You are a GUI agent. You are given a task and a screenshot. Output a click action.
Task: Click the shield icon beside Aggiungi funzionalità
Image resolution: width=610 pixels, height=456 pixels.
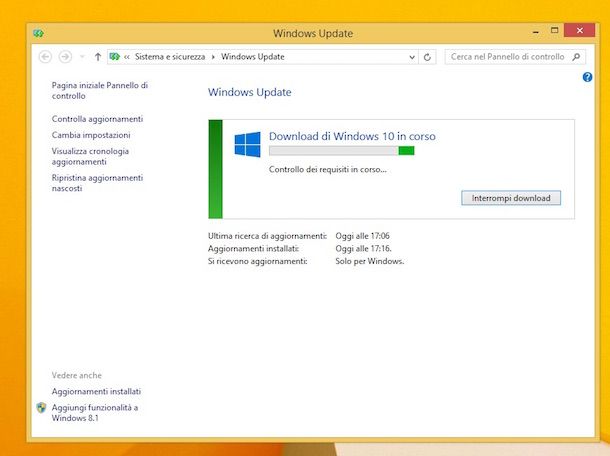click(41, 408)
